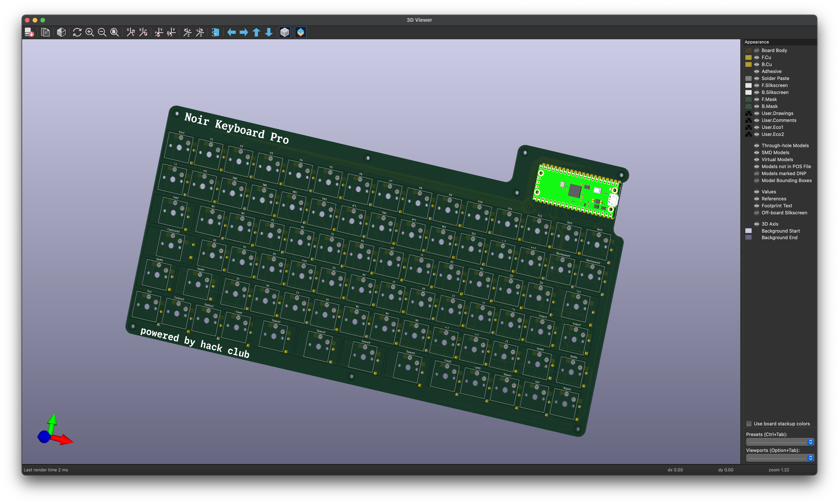Rotate X counterclockwise icon
839x504 pixels.
click(143, 32)
